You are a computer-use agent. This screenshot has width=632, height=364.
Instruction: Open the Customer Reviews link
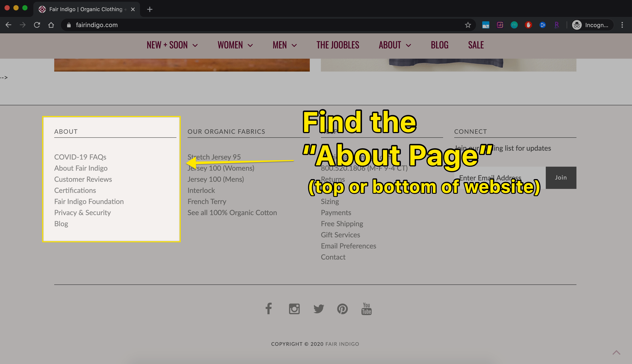[83, 179]
